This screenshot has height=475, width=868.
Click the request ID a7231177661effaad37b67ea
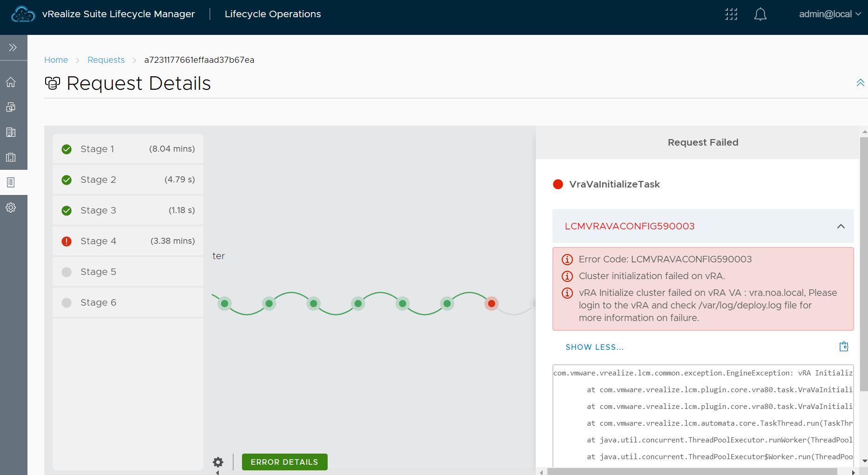tap(199, 60)
